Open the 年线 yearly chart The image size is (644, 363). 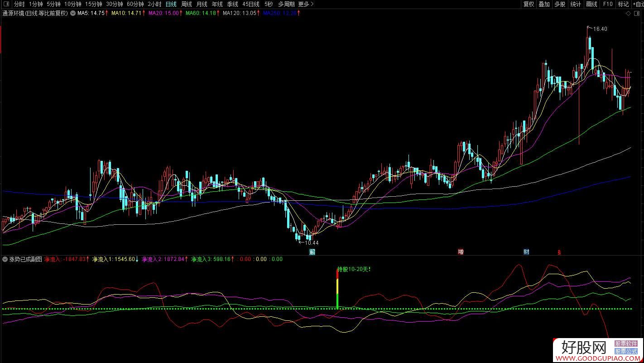tap(217, 4)
